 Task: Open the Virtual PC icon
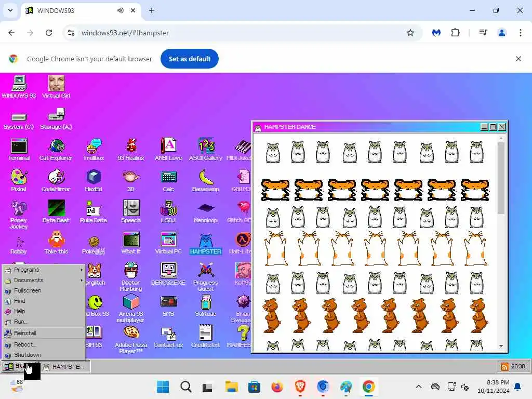pyautogui.click(x=168, y=243)
